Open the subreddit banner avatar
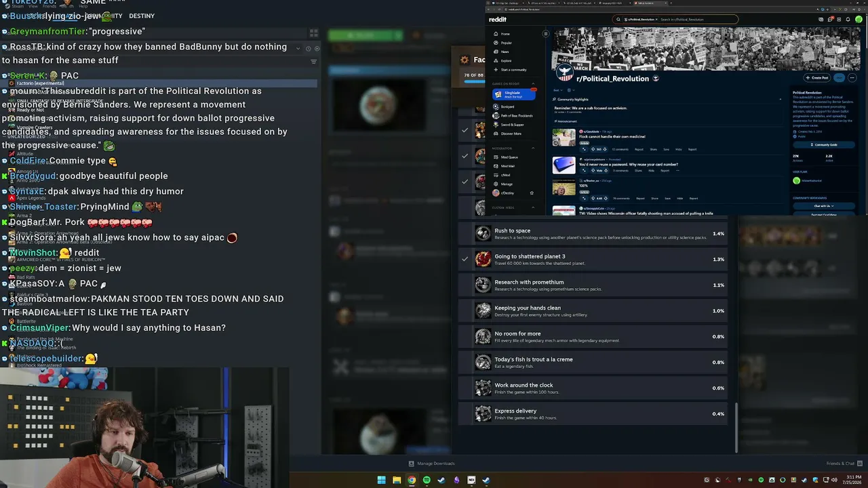The image size is (868, 488). [564, 73]
